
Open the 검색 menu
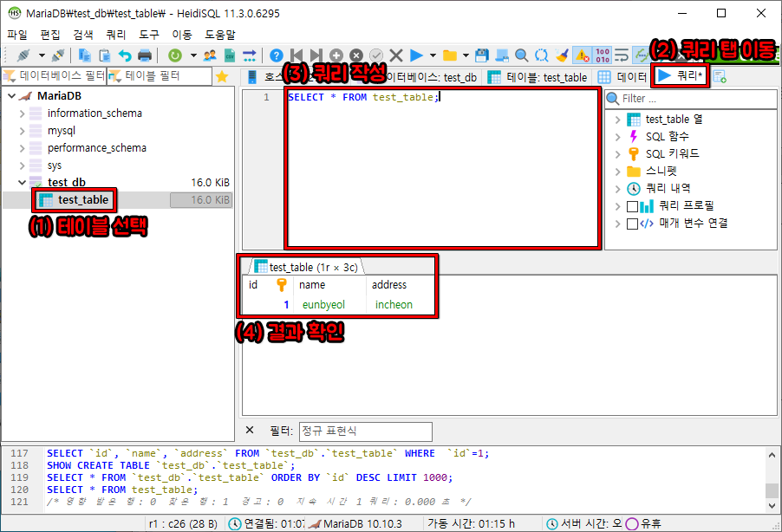[x=82, y=35]
